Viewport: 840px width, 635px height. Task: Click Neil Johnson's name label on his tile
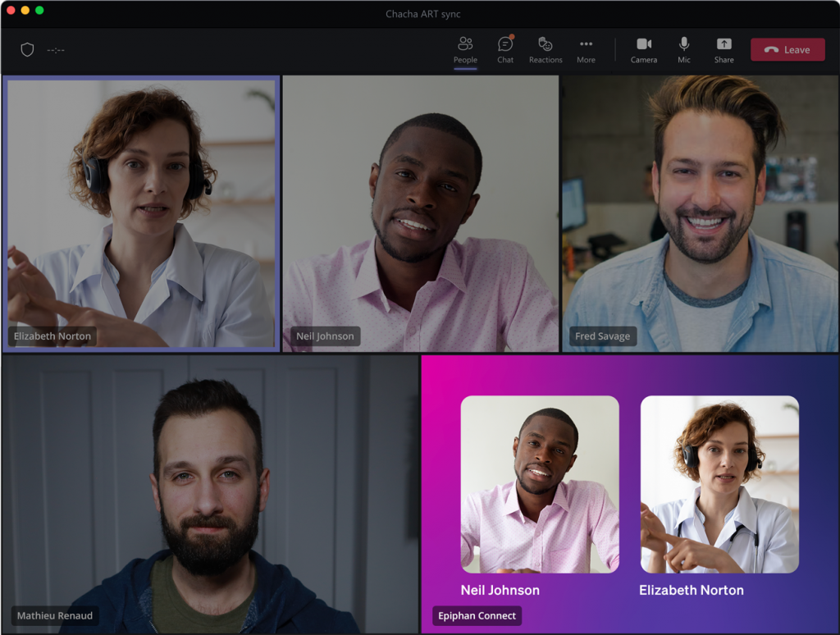(x=324, y=336)
